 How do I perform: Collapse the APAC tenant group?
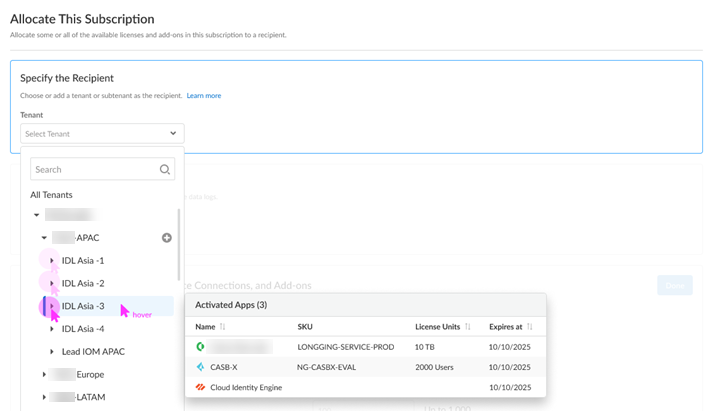coord(44,238)
